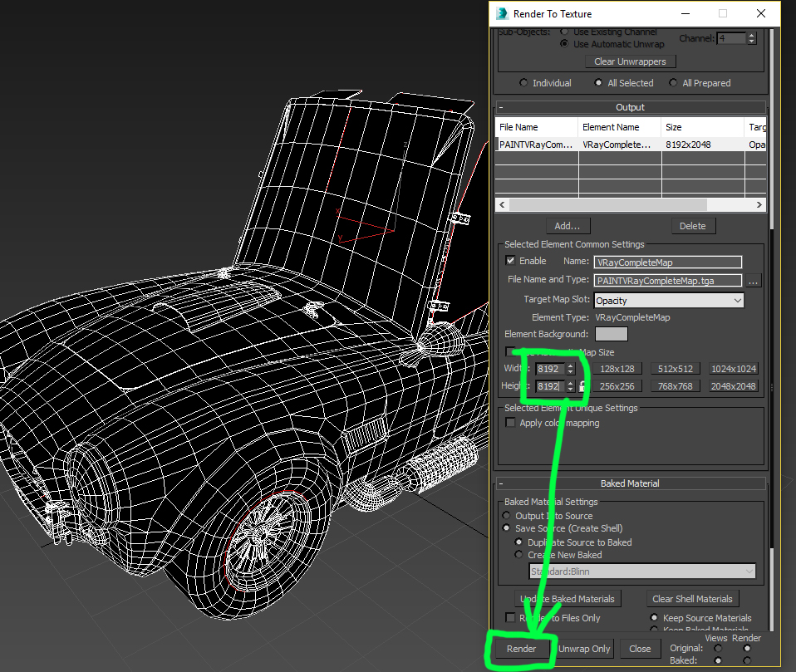Click the 3ds Max logo in title bar

coord(501,13)
